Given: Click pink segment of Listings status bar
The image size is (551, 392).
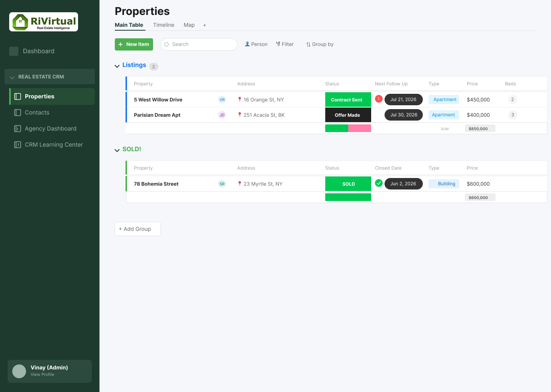Looking at the screenshot, I should click(360, 128).
